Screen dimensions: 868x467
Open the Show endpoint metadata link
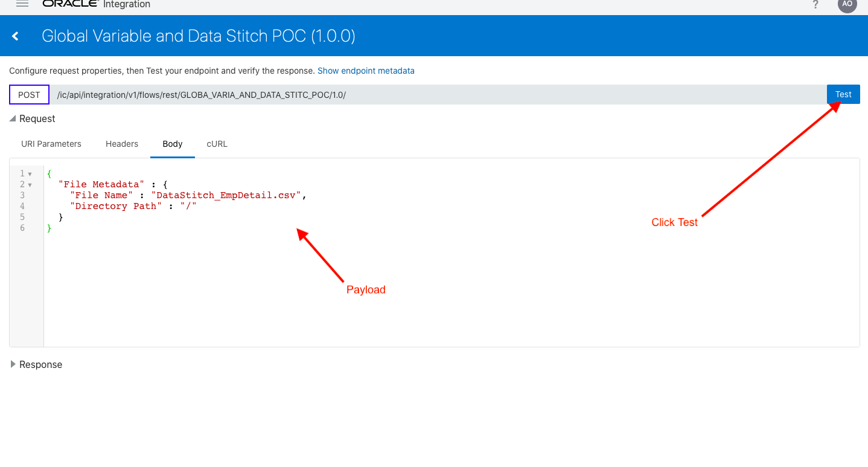click(366, 71)
